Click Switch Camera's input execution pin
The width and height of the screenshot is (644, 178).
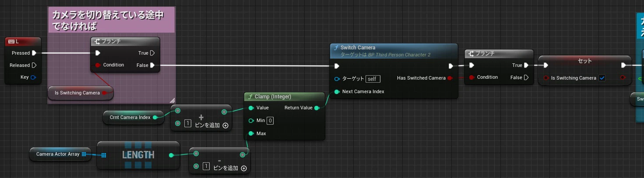point(337,66)
